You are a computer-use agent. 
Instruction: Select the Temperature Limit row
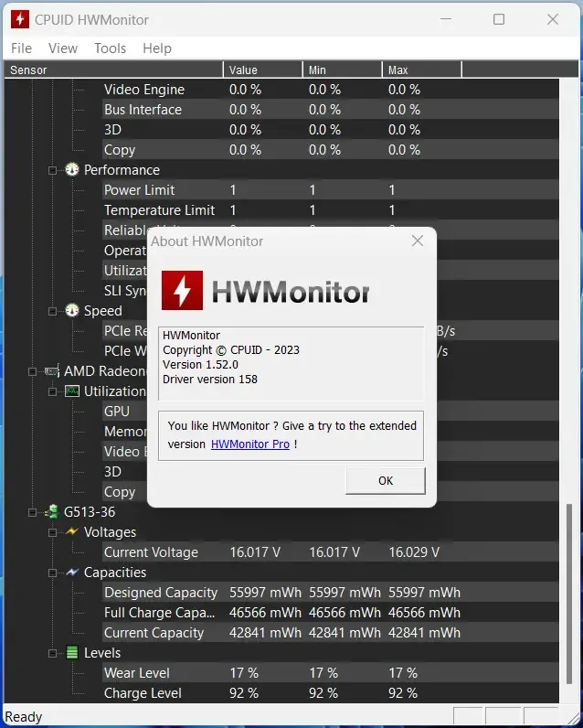coord(331,209)
